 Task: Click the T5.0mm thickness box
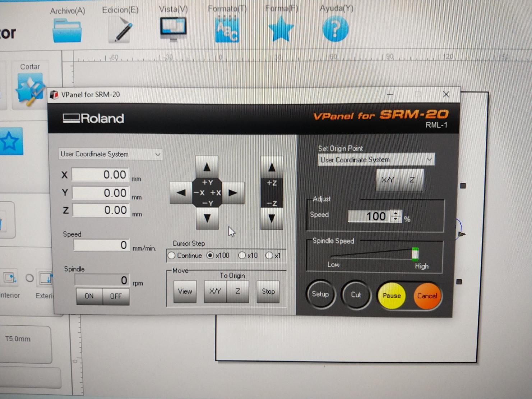click(x=25, y=344)
